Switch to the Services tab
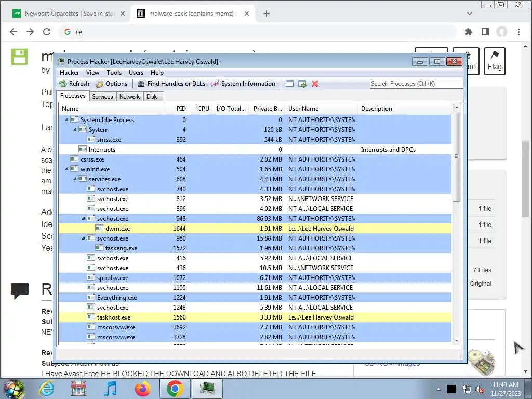Viewport: 532px width, 399px height. (102, 96)
